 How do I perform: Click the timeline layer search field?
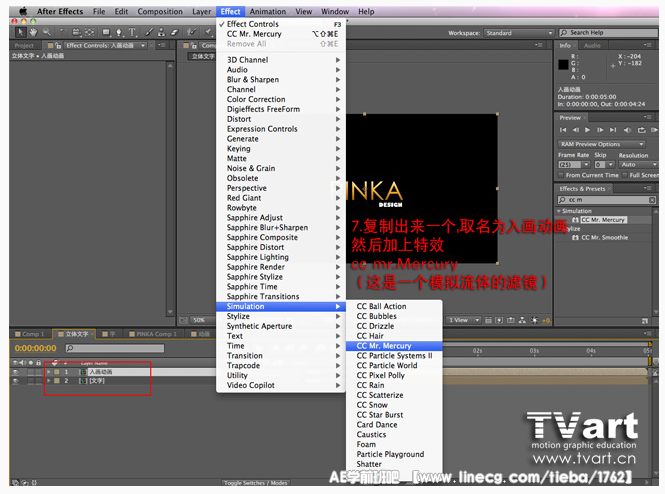pos(115,348)
